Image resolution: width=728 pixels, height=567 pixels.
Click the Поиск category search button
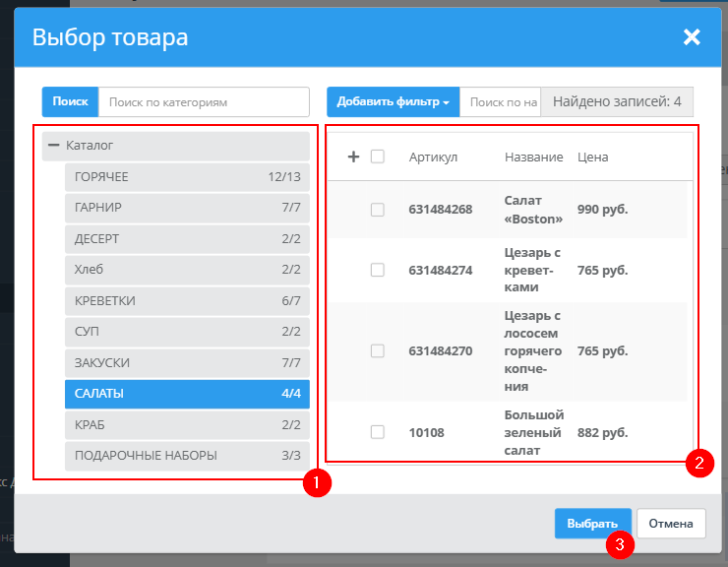tap(70, 101)
